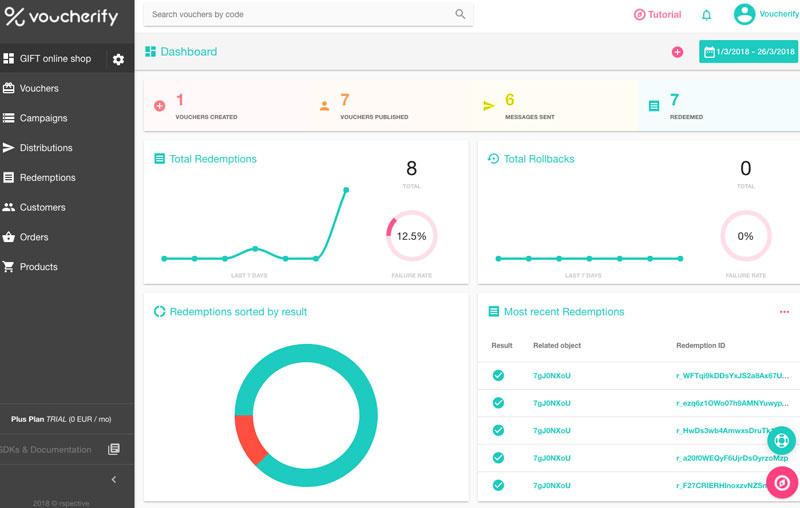Open SDKs & Documentation link
Viewport: 800px width, 508px height.
coord(46,449)
